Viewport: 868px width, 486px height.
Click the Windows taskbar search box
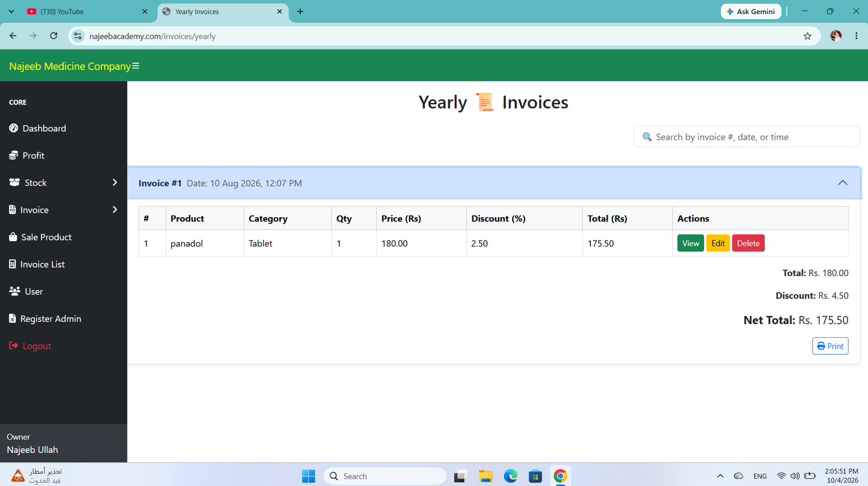[x=385, y=476]
